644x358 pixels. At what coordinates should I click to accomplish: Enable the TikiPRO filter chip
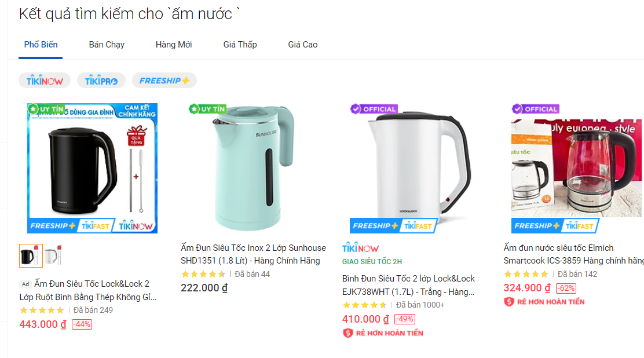[x=101, y=81]
